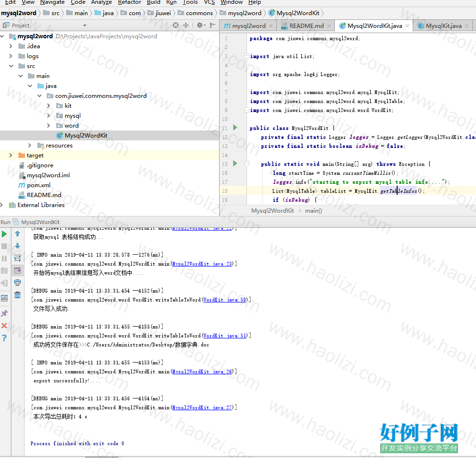Click the commons breadcrumb in the navigation bar
This screenshot has width=476, height=458.
195,13
